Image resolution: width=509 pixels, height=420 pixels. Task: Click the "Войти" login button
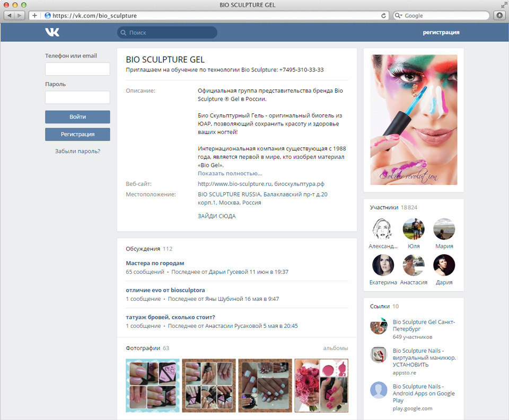[77, 117]
